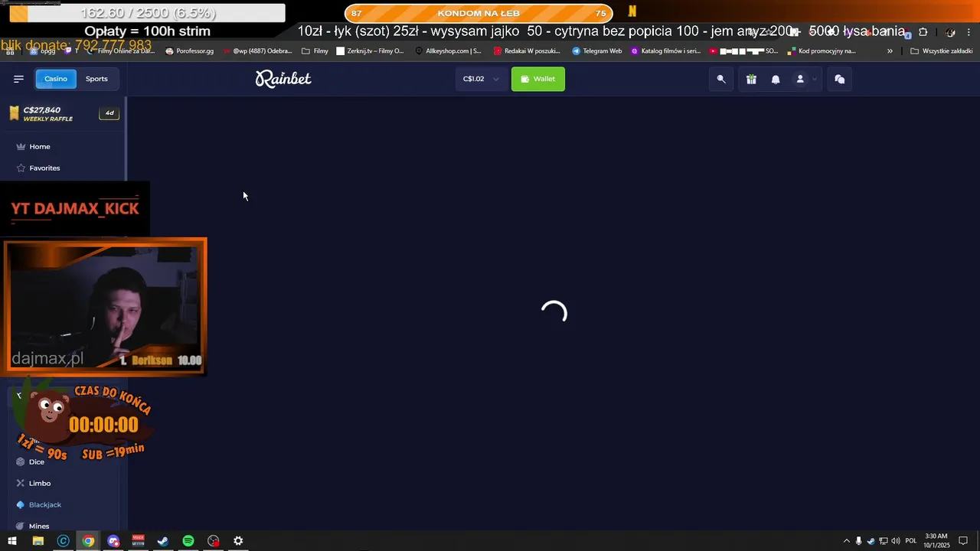Open OBS Studio from the taskbar

coord(214,541)
